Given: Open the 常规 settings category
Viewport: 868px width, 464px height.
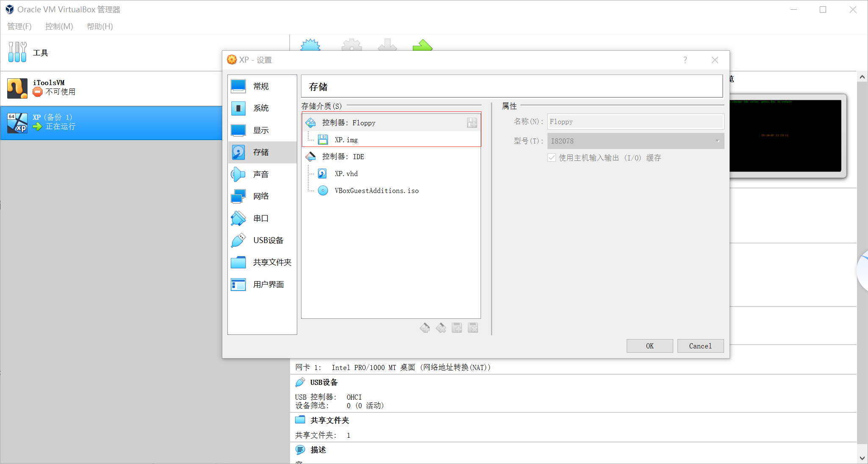Looking at the screenshot, I should coord(262,86).
